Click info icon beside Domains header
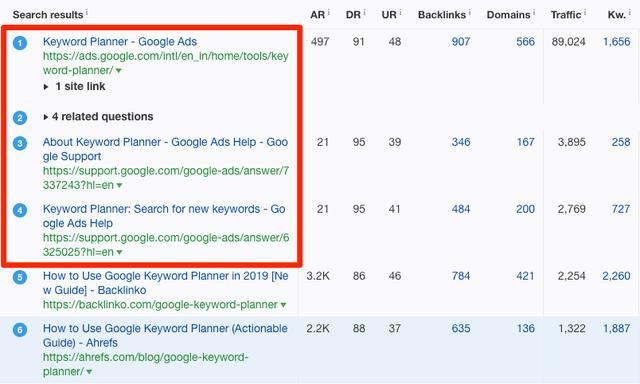 pos(534,13)
